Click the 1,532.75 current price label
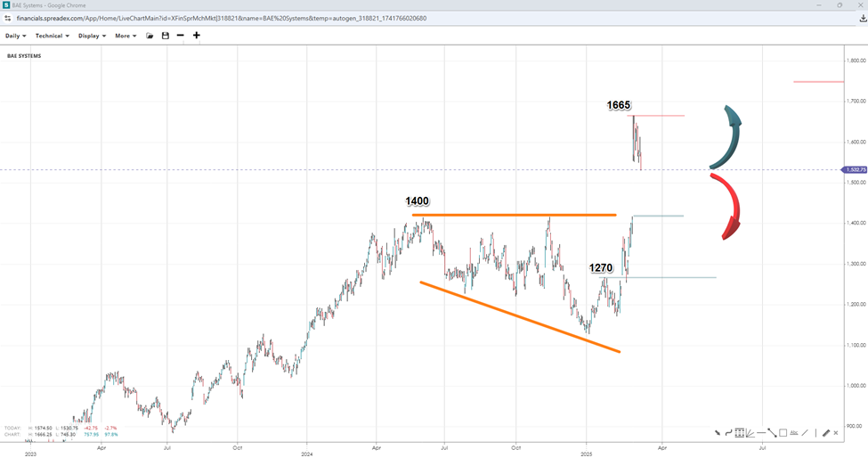The image size is (868, 466). [x=854, y=169]
